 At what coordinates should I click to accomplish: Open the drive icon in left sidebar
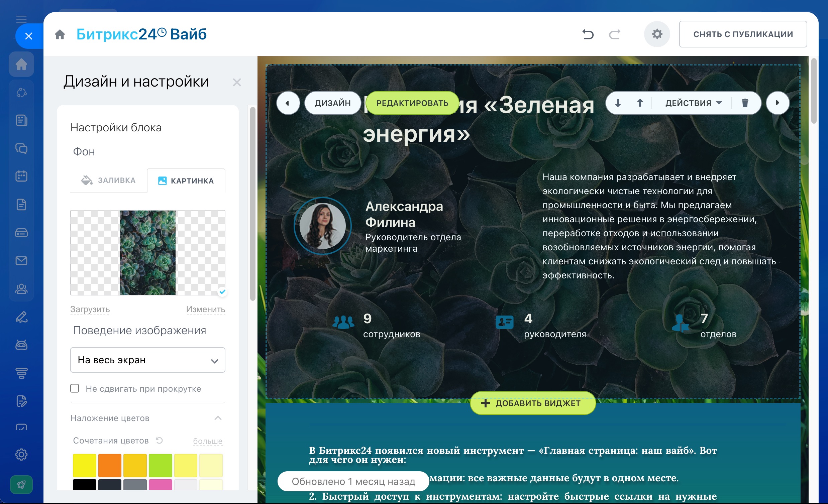(21, 232)
